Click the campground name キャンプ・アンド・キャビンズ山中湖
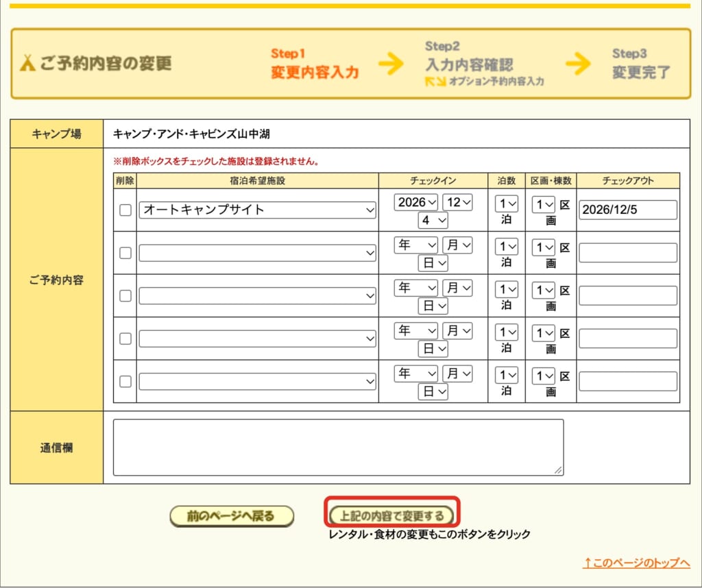 191,134
